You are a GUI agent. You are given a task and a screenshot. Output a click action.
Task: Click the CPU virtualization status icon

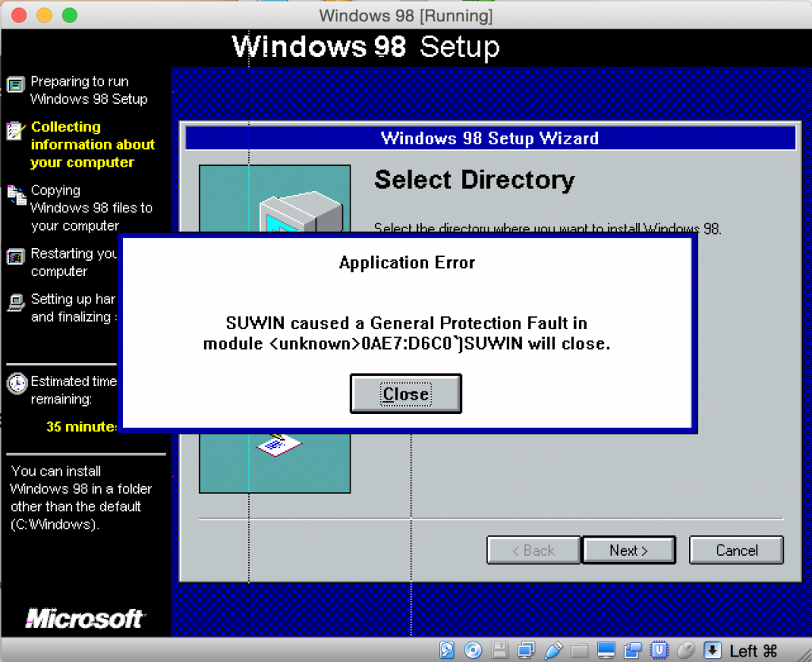(659, 650)
